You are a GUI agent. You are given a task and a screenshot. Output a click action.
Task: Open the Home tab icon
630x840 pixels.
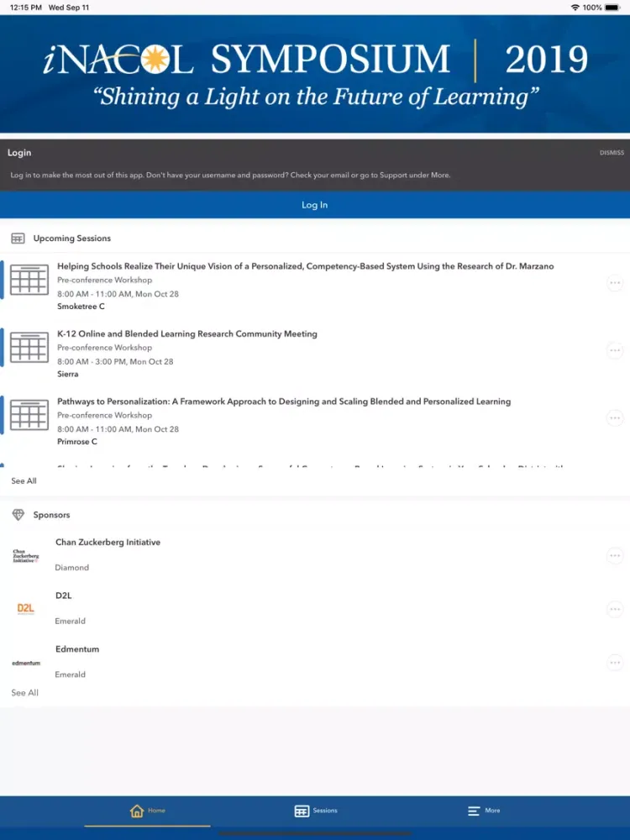click(137, 811)
